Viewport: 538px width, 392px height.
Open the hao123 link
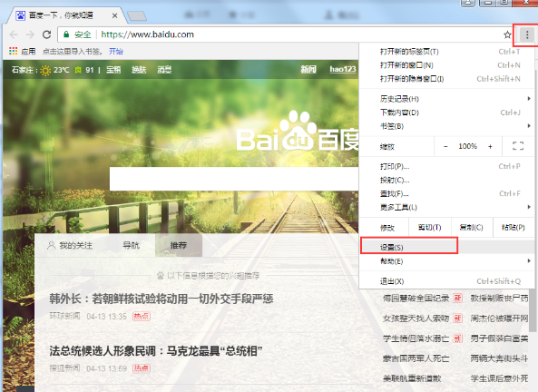coord(343,69)
